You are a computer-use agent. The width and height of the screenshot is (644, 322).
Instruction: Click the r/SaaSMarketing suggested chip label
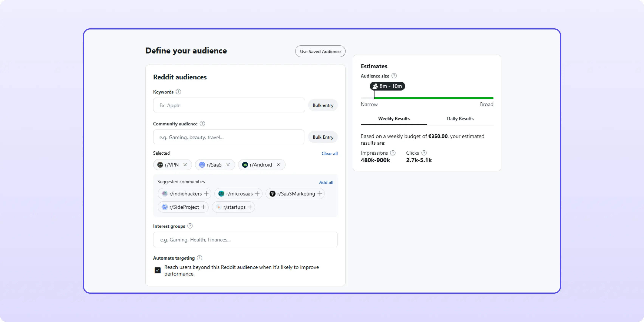point(296,194)
